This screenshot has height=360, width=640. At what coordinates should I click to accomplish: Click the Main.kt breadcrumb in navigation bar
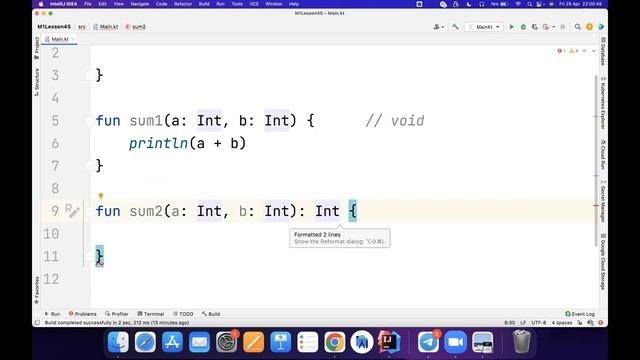[106, 27]
